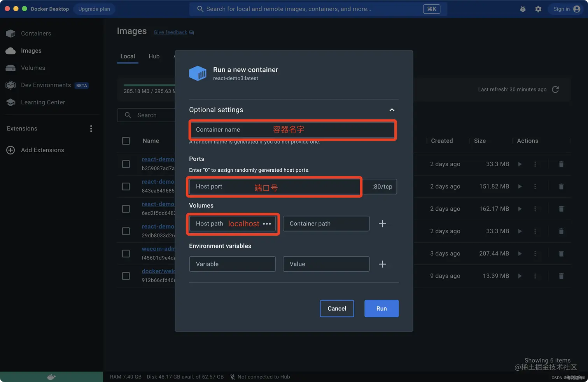588x382 pixels.
Task: Toggle select-all checkbox in Name header
Action: [126, 141]
